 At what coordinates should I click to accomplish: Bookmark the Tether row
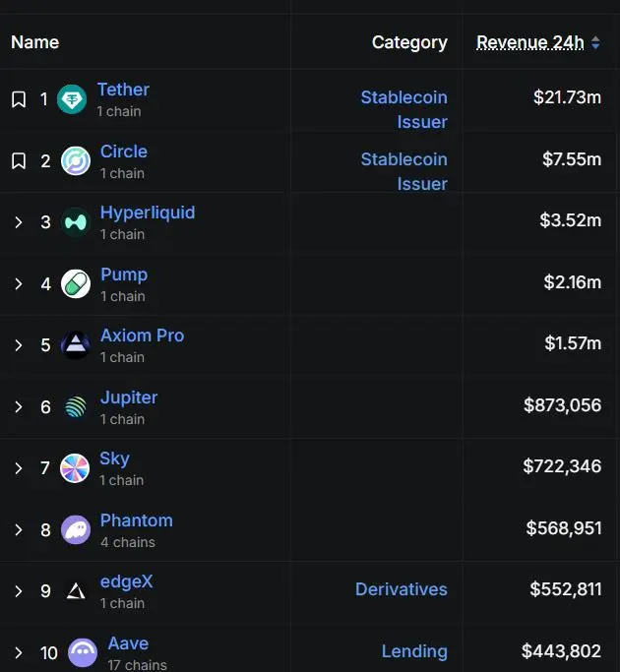point(19,99)
